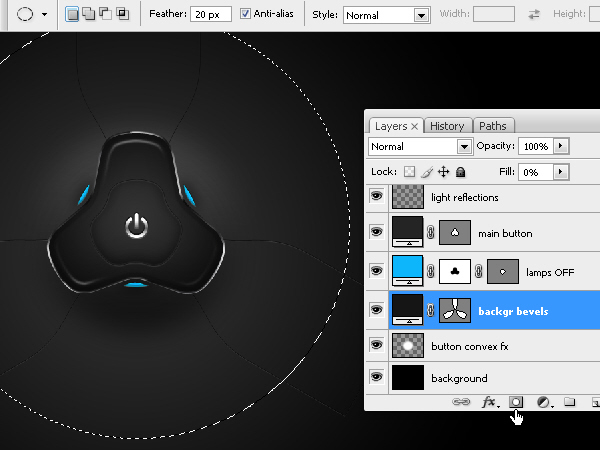Switch to the Paths tab

coord(492,126)
